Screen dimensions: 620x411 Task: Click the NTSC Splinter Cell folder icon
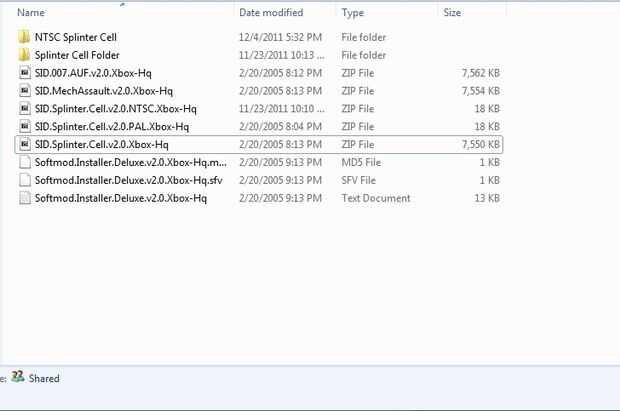[25, 37]
